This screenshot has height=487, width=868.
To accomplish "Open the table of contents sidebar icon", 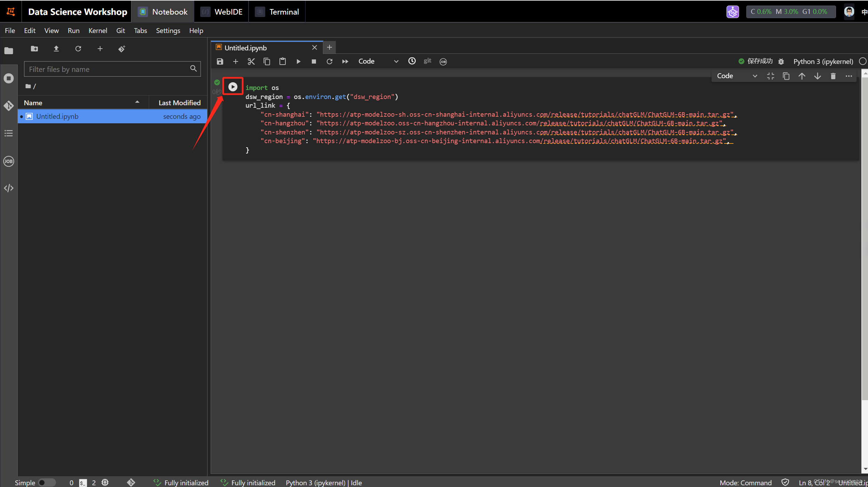I will [9, 133].
